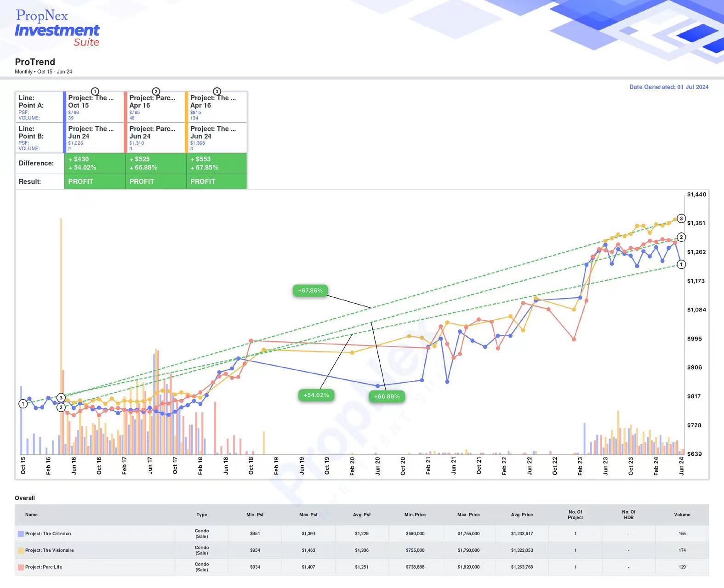Click the 'Avg. Price' column header
724x588 pixels.
coord(522,514)
